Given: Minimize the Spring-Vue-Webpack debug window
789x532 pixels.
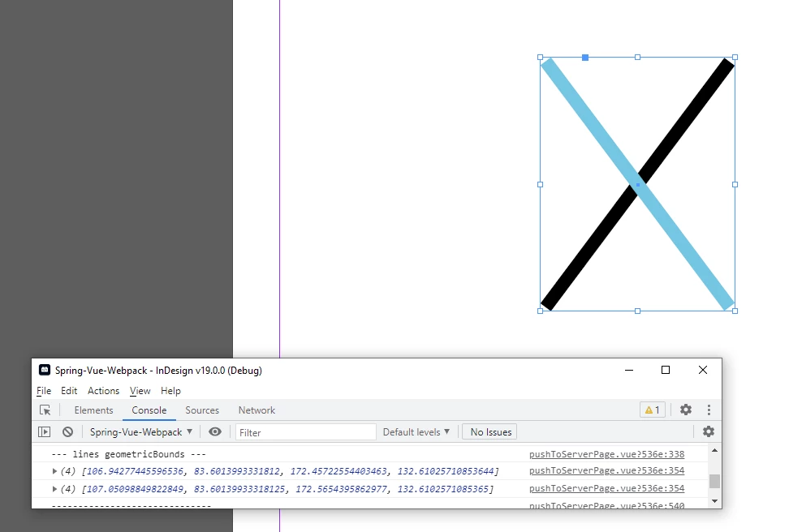Looking at the screenshot, I should [x=629, y=370].
